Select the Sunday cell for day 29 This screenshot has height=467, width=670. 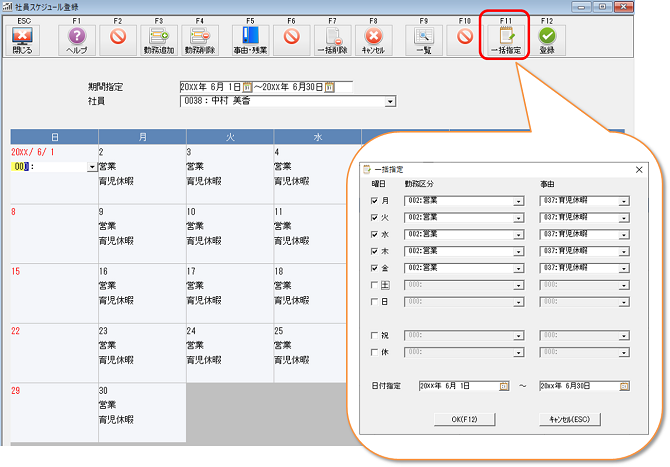pos(54,413)
